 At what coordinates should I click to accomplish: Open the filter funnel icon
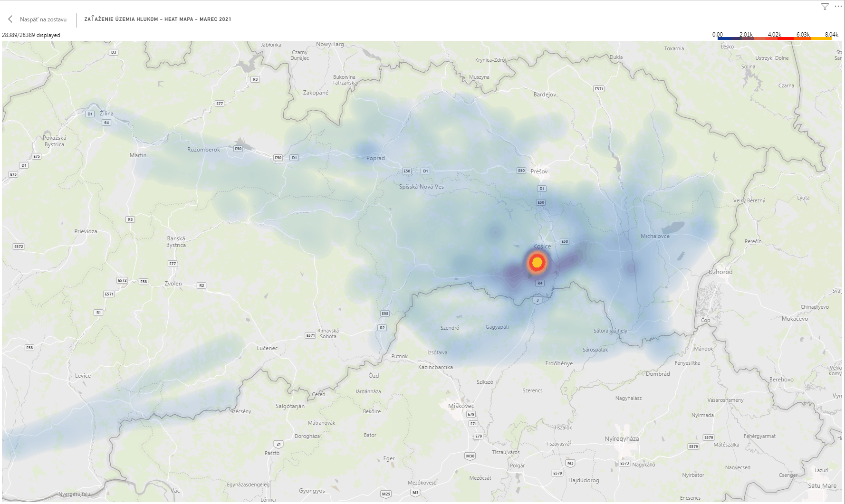click(x=825, y=7)
